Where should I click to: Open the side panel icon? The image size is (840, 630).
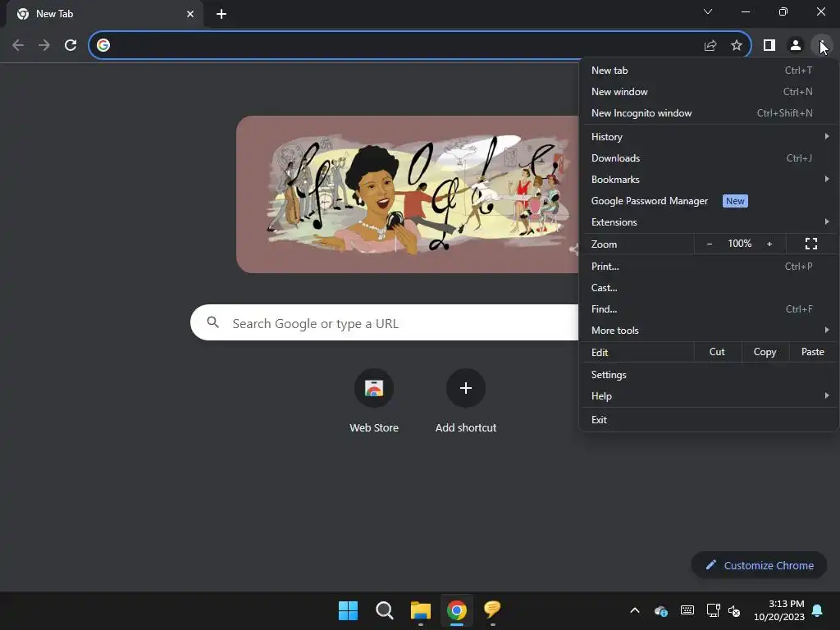click(x=769, y=45)
